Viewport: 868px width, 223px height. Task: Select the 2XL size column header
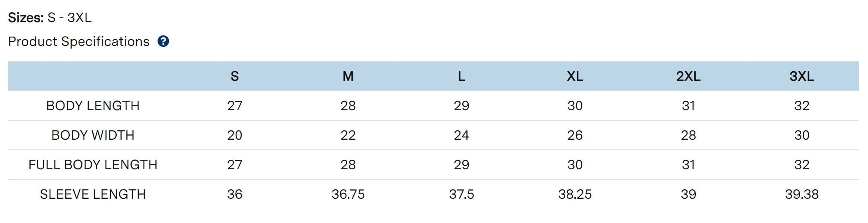click(x=688, y=76)
